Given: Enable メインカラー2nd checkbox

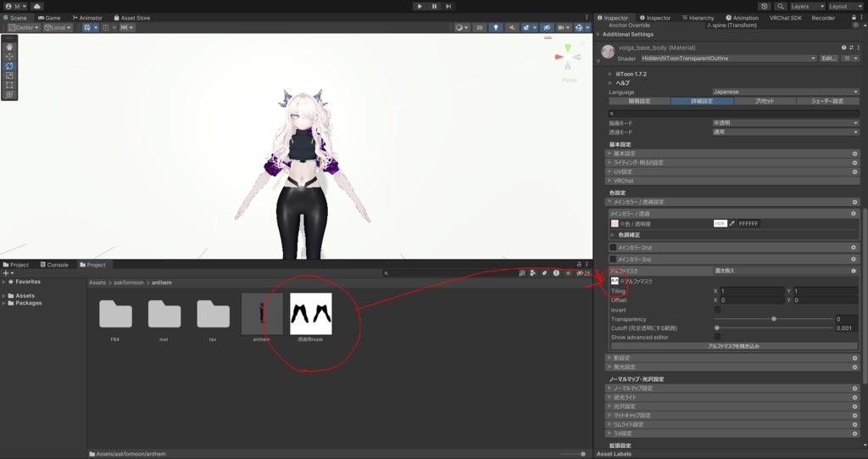Looking at the screenshot, I should [x=613, y=248].
